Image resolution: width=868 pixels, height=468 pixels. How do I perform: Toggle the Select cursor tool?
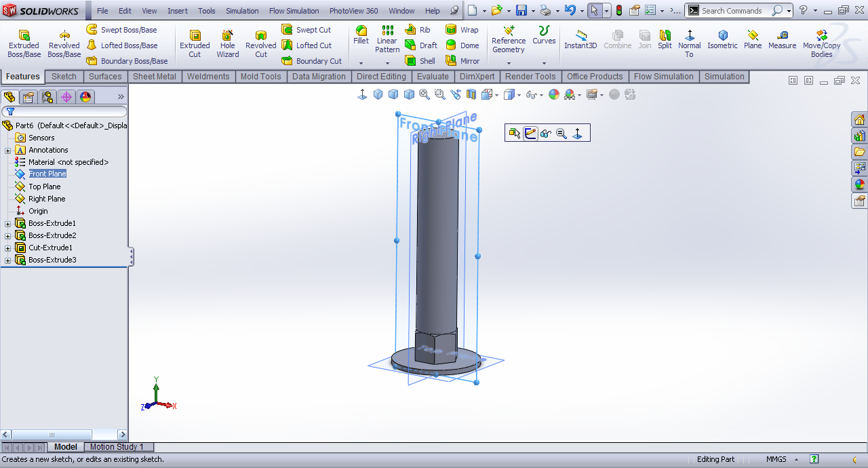click(595, 10)
